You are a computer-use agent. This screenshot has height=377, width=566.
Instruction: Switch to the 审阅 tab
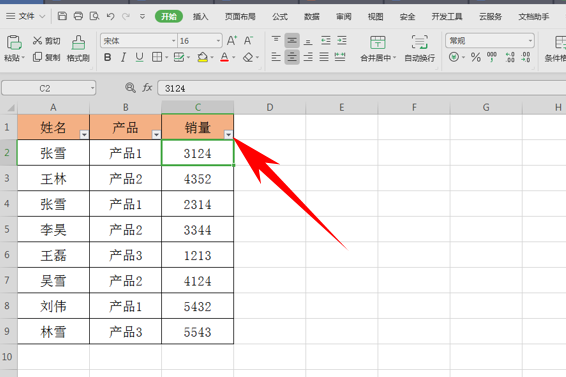coord(344,17)
